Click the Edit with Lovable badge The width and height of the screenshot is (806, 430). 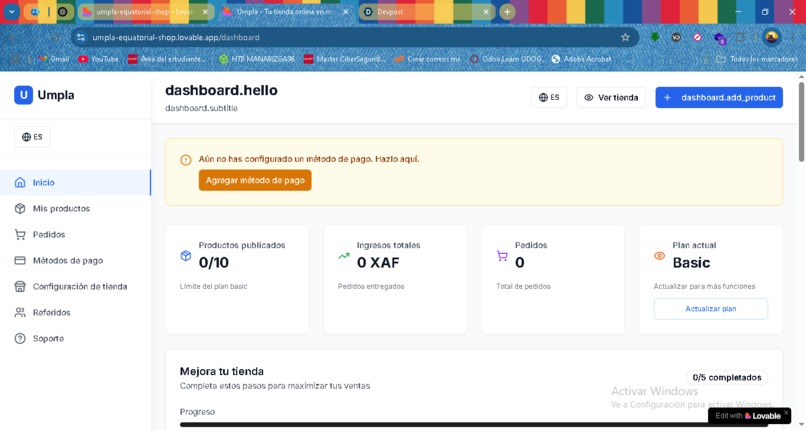(x=748, y=416)
